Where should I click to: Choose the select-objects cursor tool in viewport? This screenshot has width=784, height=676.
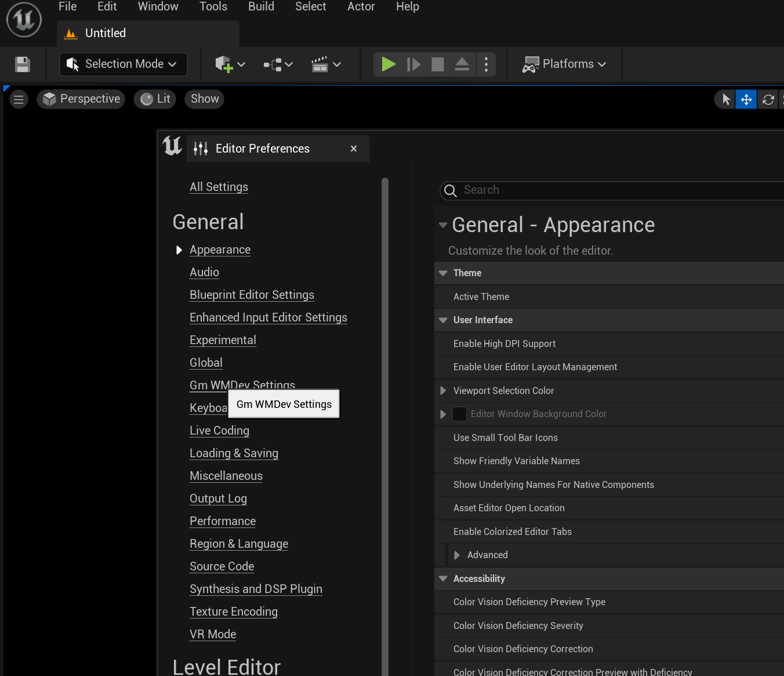tap(725, 99)
